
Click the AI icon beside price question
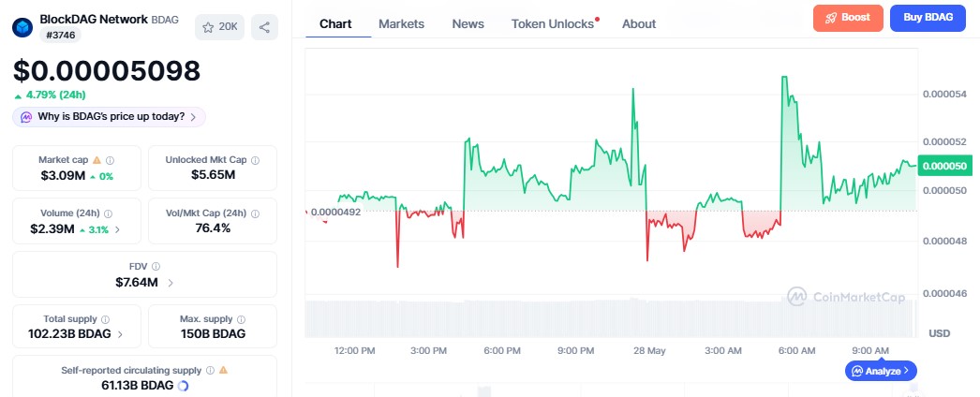[26, 117]
